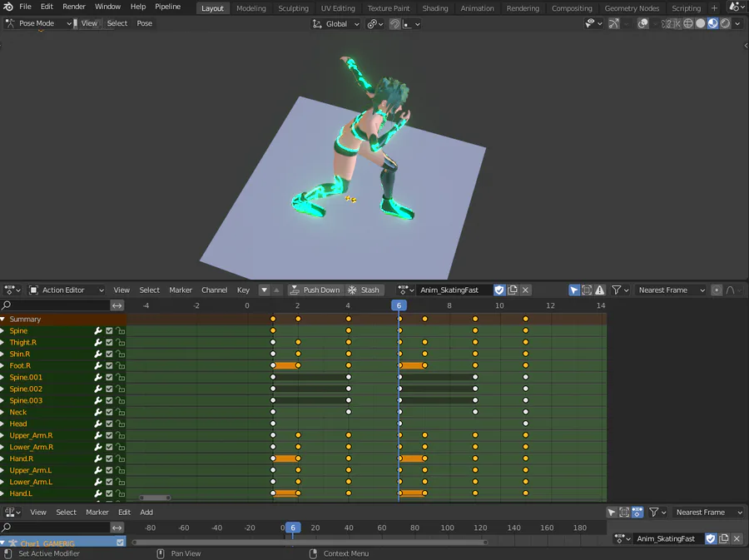749x560 pixels.
Task: Click the Stash button
Action: coord(365,290)
